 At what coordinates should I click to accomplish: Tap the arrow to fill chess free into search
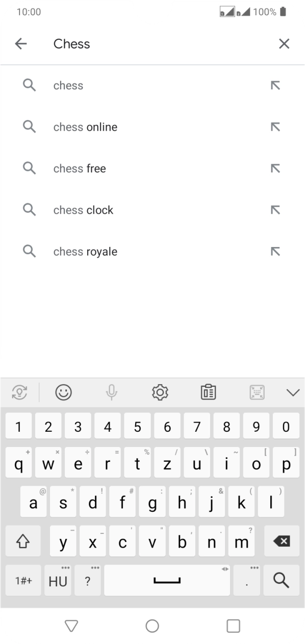[x=275, y=168]
